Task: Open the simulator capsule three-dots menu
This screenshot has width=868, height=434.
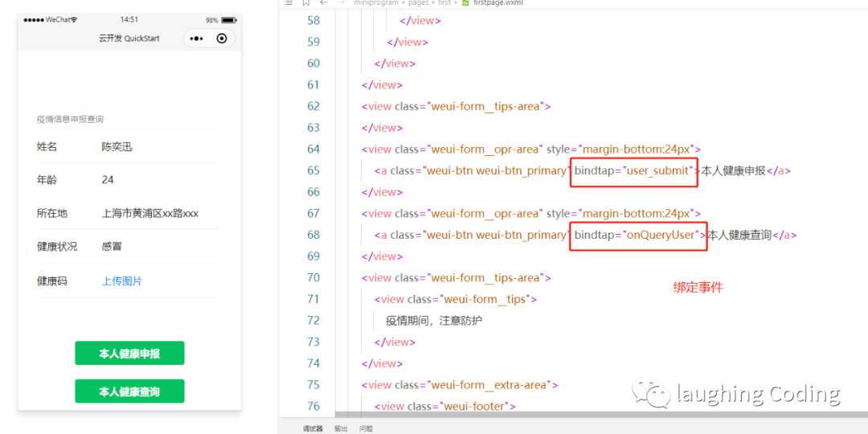Action: click(x=197, y=39)
